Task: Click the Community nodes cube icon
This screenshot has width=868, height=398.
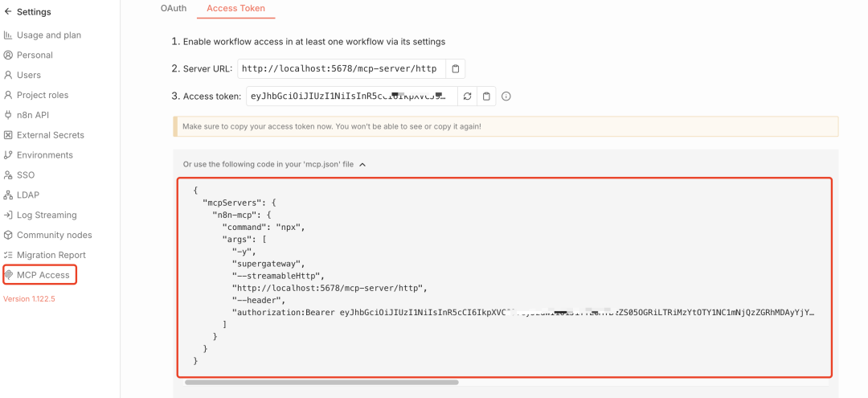Action: tap(8, 235)
